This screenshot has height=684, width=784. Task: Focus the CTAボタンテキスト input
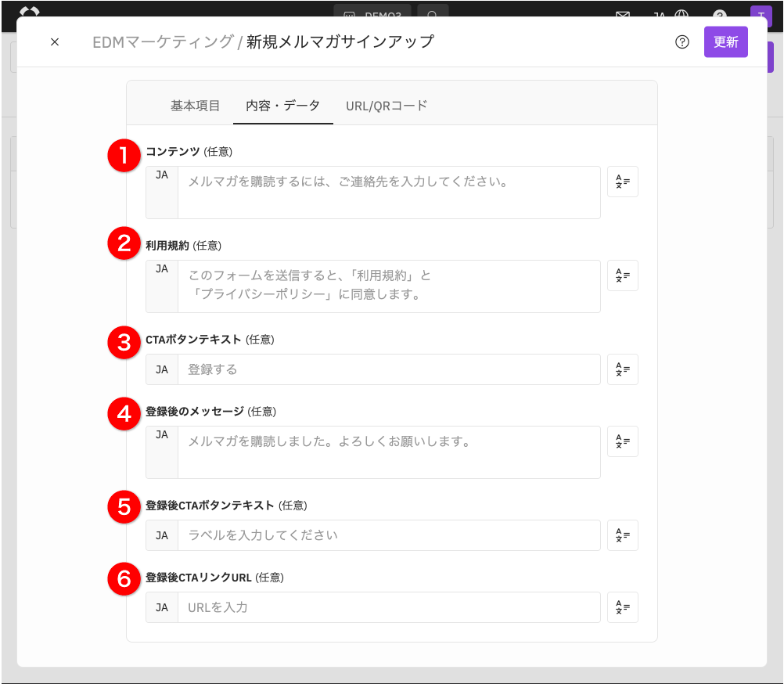click(389, 369)
